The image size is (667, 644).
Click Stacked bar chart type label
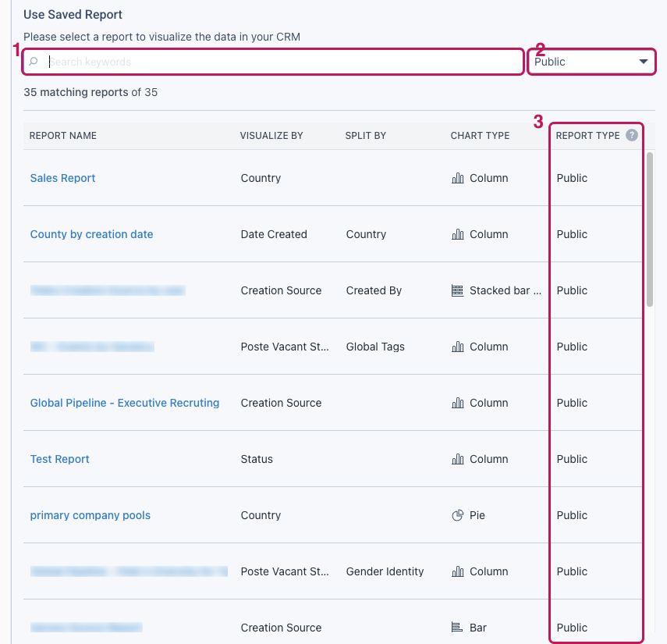[x=506, y=290]
